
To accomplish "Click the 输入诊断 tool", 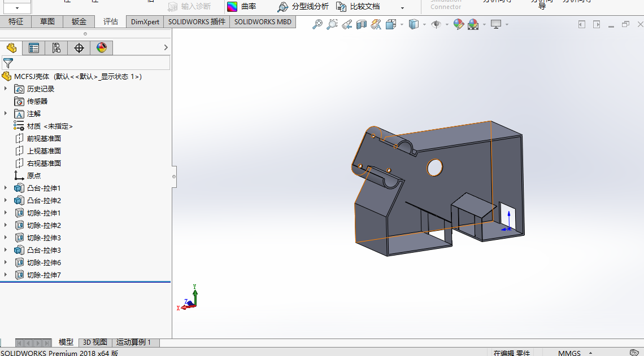I will point(189,7).
